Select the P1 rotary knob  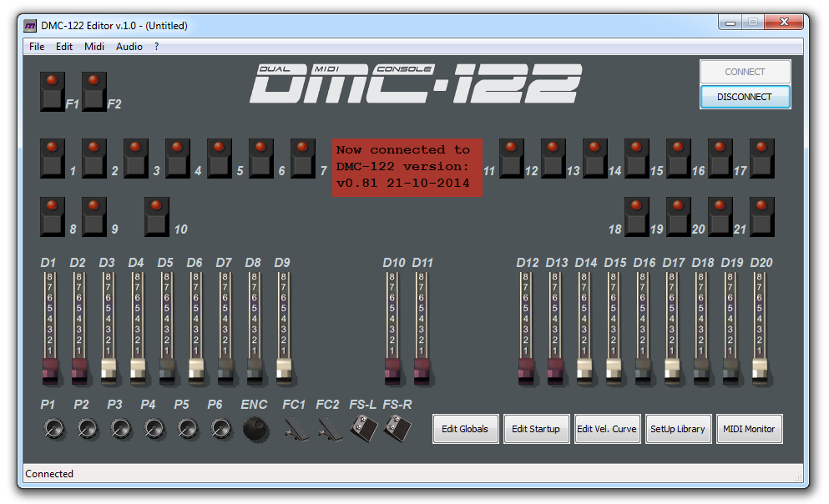point(54,428)
